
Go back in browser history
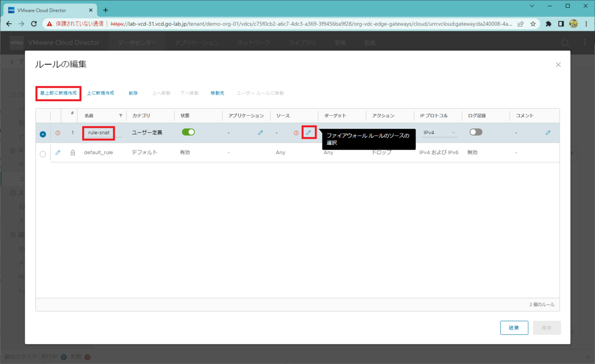pyautogui.click(x=9, y=23)
